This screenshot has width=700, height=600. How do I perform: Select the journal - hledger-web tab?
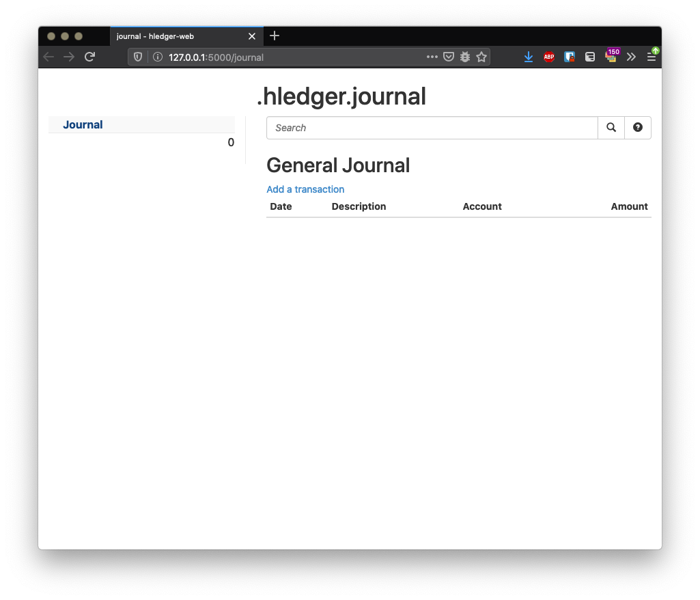tap(171, 36)
